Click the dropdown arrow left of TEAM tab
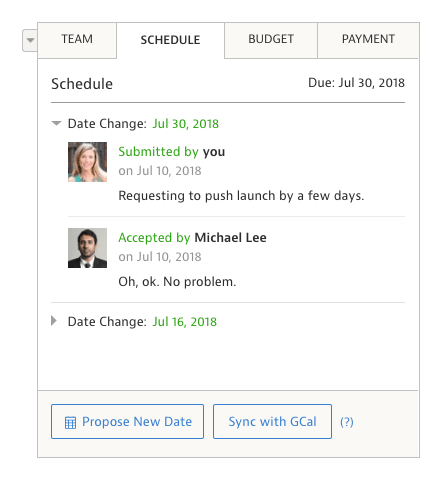Image resolution: width=442 pixels, height=480 pixels. tap(30, 40)
